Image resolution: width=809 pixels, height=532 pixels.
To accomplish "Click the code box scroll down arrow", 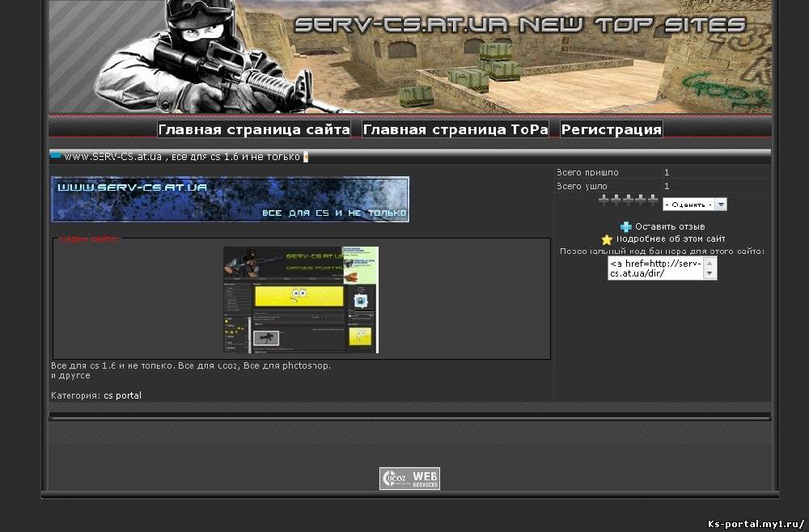I will 709,274.
